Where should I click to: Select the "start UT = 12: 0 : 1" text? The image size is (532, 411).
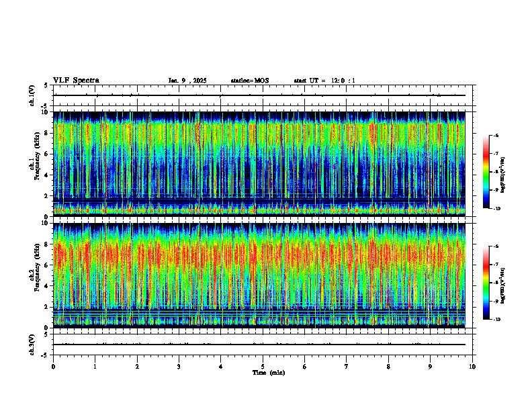[x=324, y=81]
